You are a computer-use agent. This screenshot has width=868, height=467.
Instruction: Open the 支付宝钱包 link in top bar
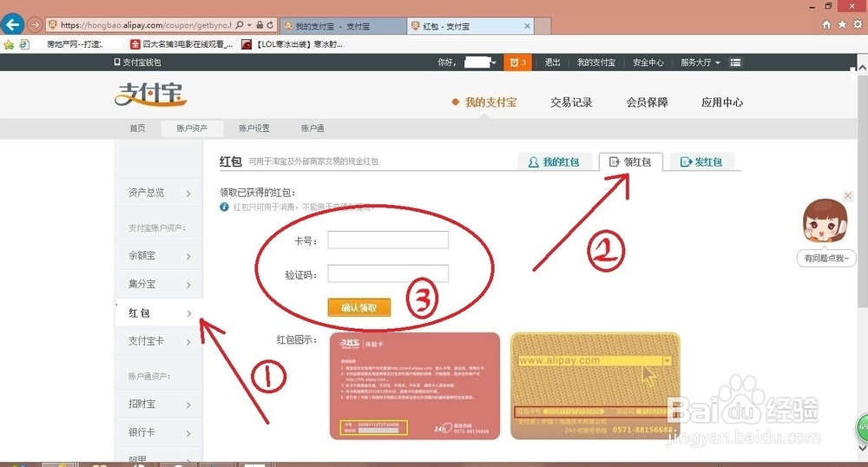point(137,62)
